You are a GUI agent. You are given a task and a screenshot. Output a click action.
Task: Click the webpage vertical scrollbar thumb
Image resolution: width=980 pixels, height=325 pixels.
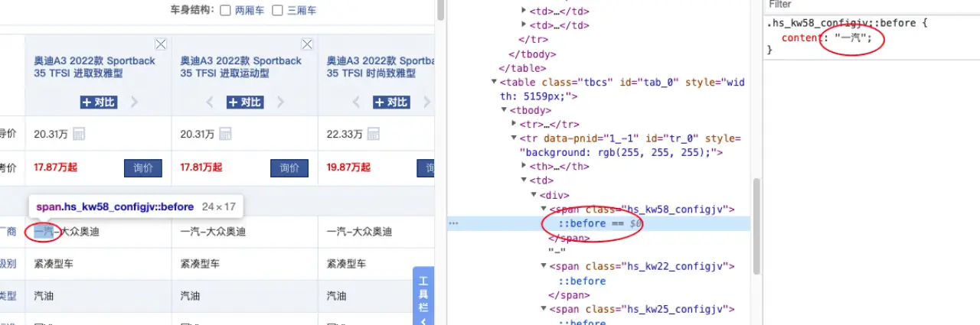[439, 9]
